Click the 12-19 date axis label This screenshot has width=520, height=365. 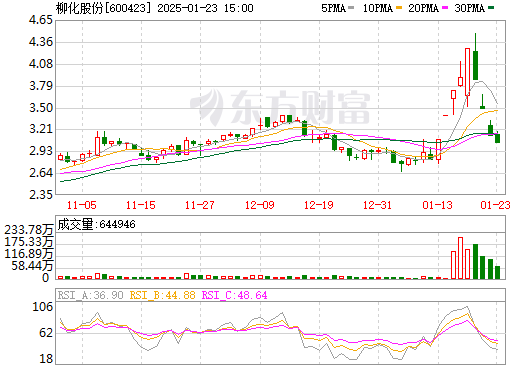coord(319,205)
